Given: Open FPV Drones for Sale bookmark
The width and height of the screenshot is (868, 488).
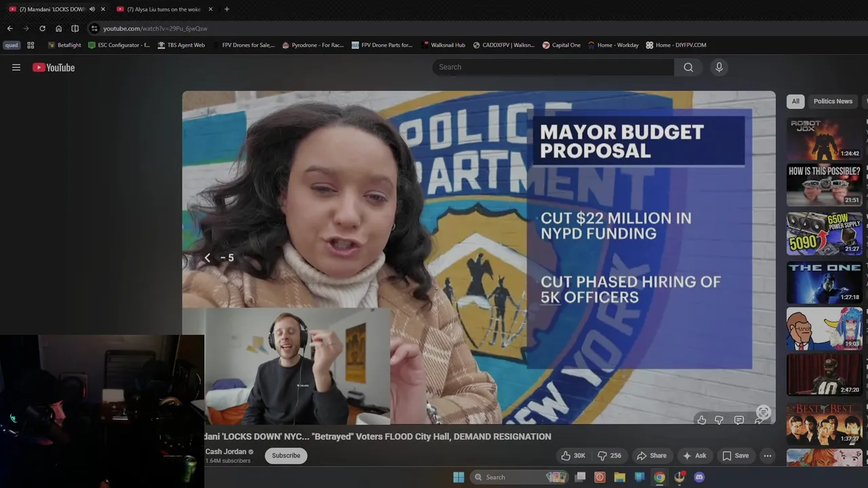Looking at the screenshot, I should coord(243,45).
